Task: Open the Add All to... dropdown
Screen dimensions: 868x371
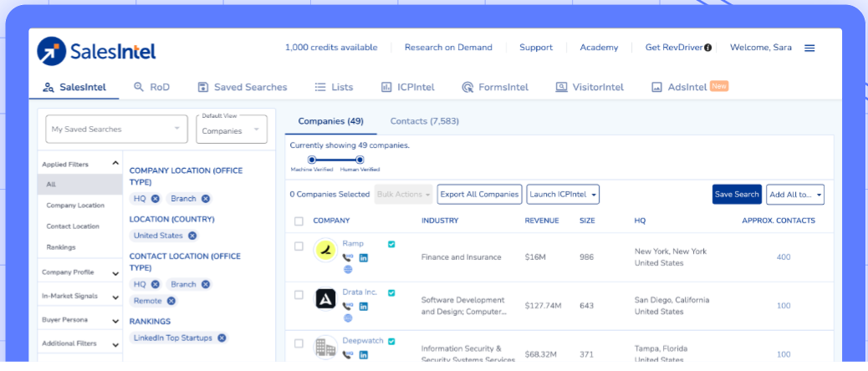Action: pos(795,195)
